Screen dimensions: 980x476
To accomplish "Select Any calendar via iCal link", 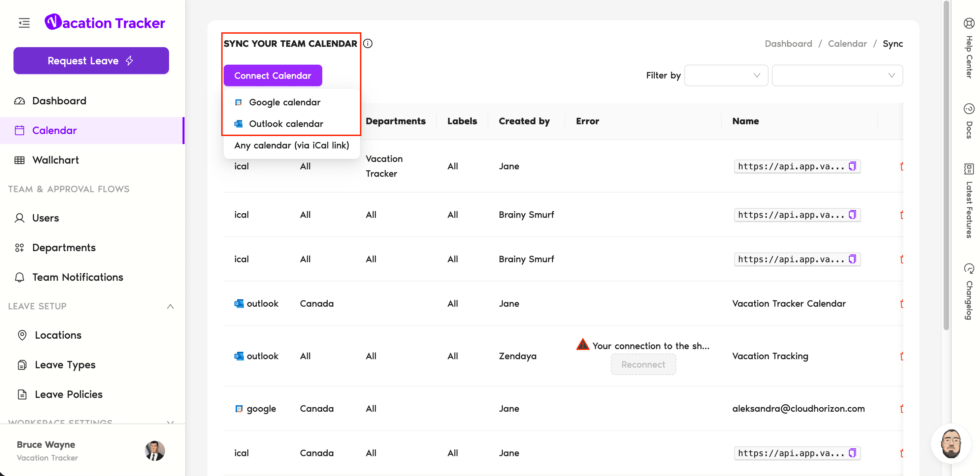I will (291, 145).
